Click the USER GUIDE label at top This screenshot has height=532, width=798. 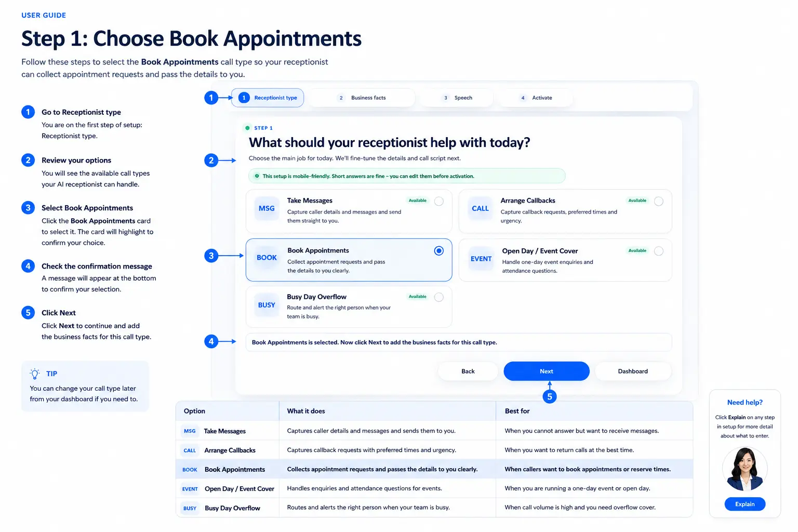(x=44, y=15)
